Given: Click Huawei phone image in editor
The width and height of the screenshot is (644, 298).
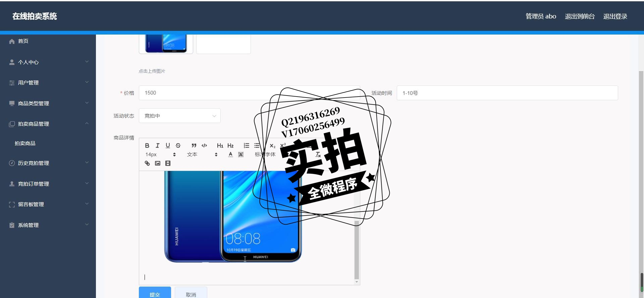Looking at the screenshot, I should (x=233, y=217).
